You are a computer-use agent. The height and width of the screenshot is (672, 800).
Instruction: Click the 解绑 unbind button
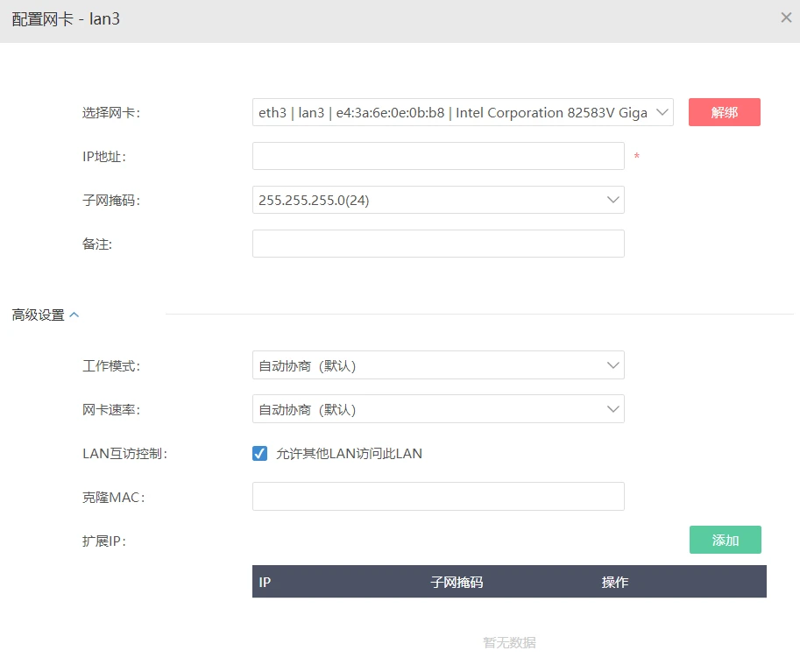click(x=724, y=112)
